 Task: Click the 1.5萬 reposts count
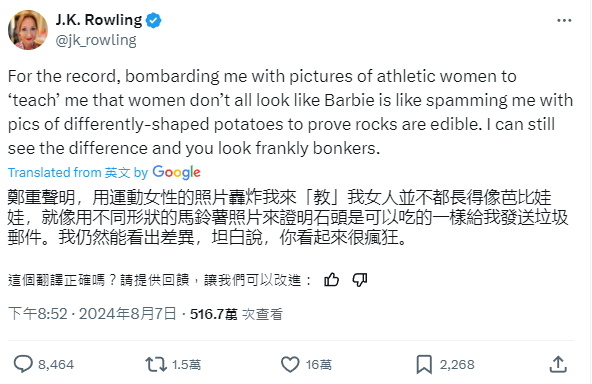point(187,364)
